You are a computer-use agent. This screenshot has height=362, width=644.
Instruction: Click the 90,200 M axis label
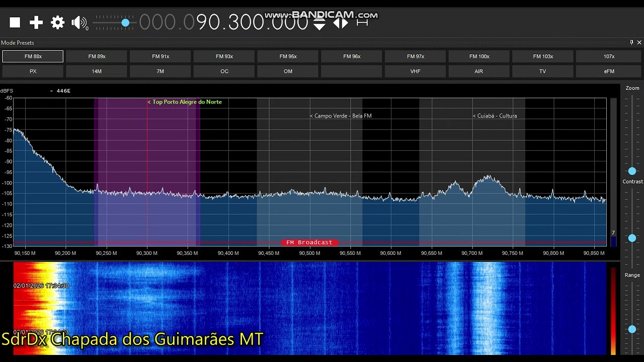point(65,253)
